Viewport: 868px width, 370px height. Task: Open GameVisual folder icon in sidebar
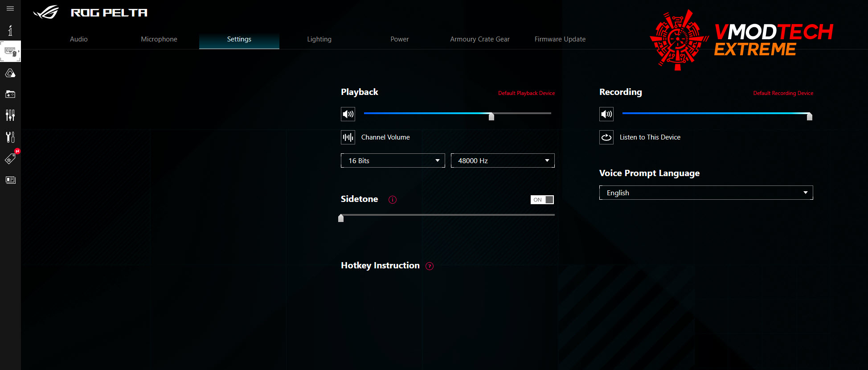click(x=10, y=94)
